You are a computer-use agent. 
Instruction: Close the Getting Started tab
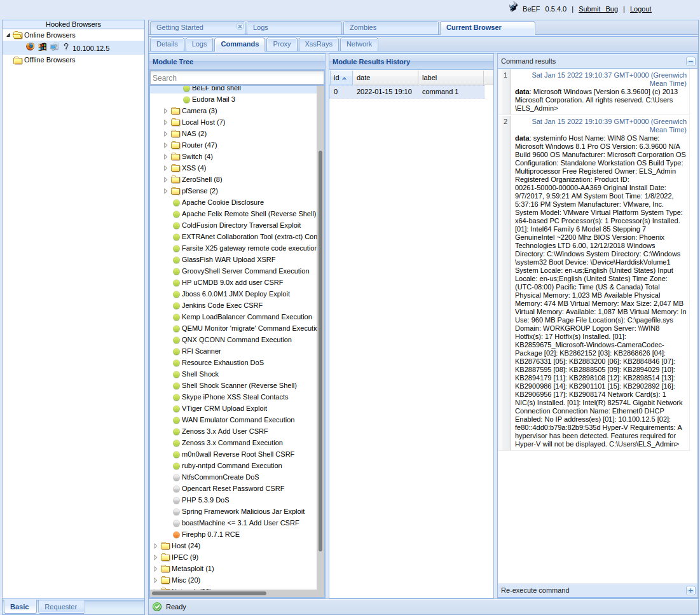point(240,27)
